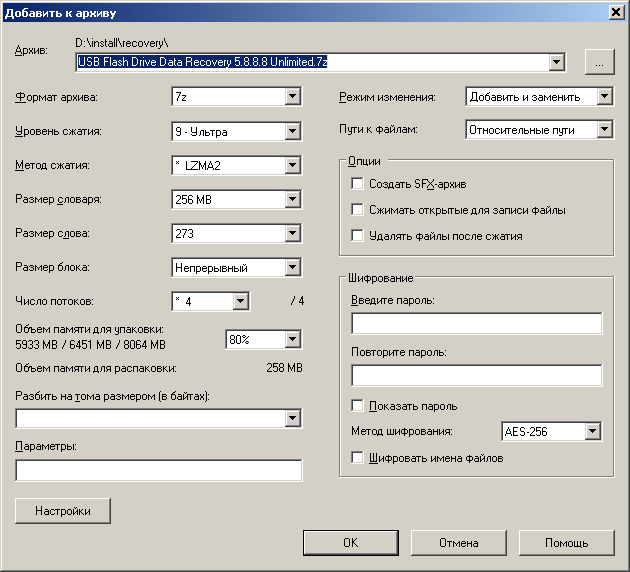The image size is (630, 572).
Task: Check Удалять файлы после сжатия
Action: click(x=357, y=236)
